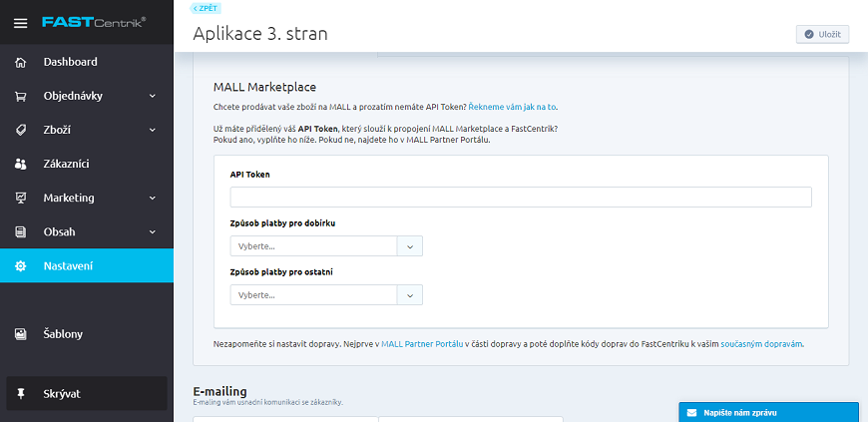This screenshot has height=422, width=868.
Task: Select Vyberte field for dobírku payment
Action: click(314, 246)
